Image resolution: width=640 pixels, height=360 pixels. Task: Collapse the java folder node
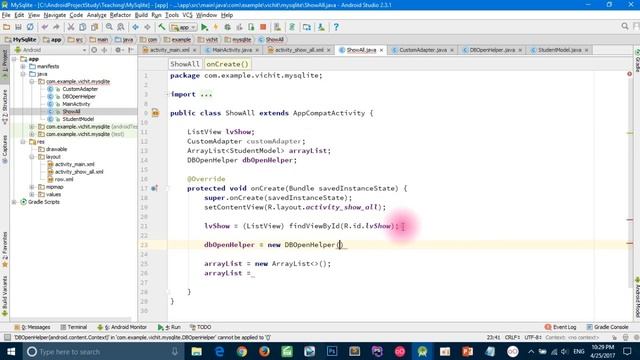tap(23, 74)
